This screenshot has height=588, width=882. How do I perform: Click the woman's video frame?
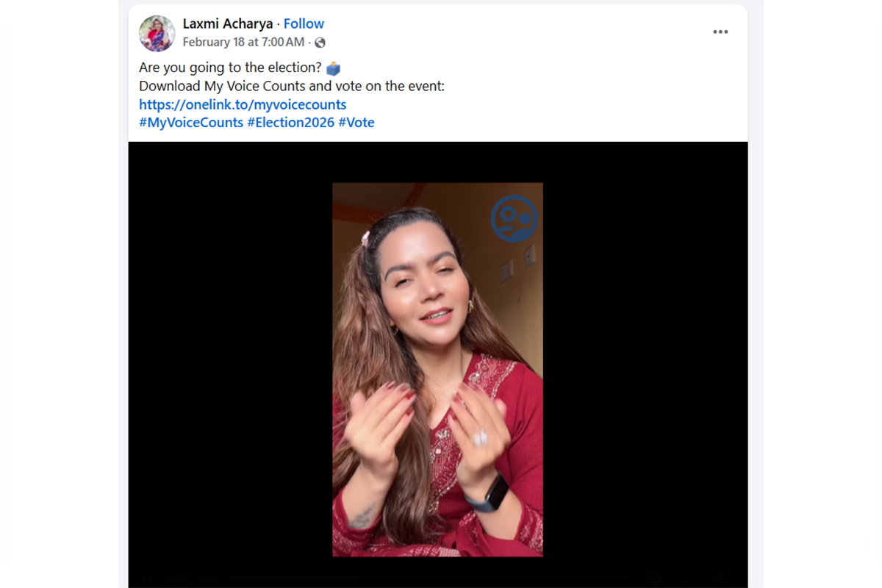pos(437,370)
